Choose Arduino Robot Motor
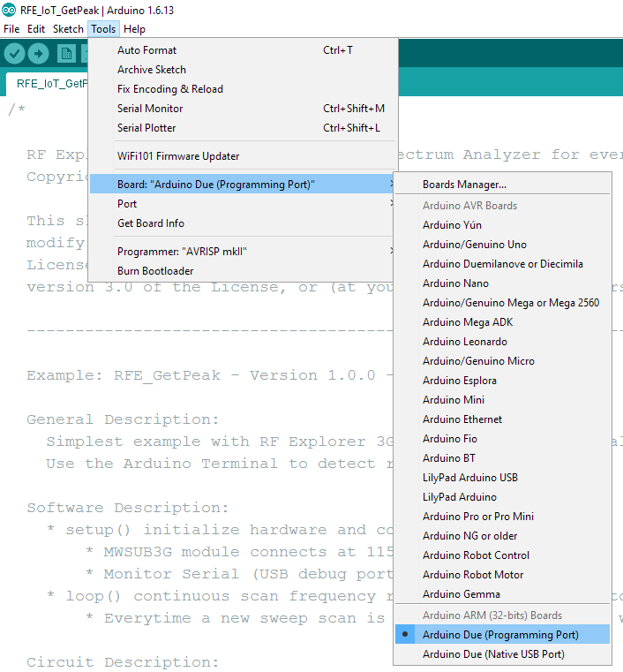 pyautogui.click(x=503, y=575)
